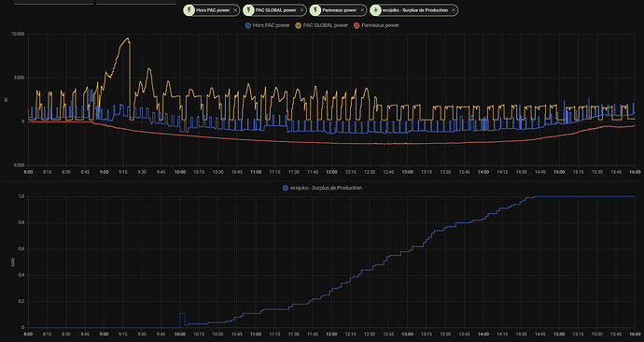Viewport: 644px width, 342px height.
Task: Click the lightning icon on Hors PAC power chip
Action: click(189, 10)
